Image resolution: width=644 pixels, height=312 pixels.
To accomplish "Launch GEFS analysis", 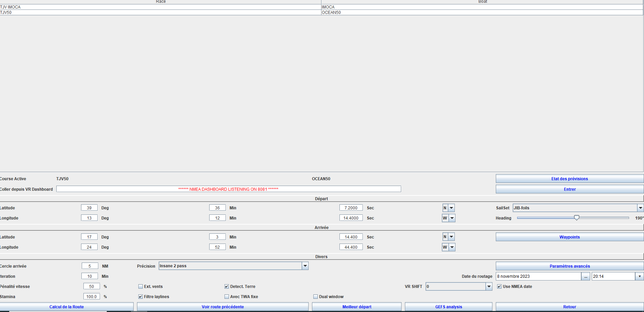I will (448, 307).
